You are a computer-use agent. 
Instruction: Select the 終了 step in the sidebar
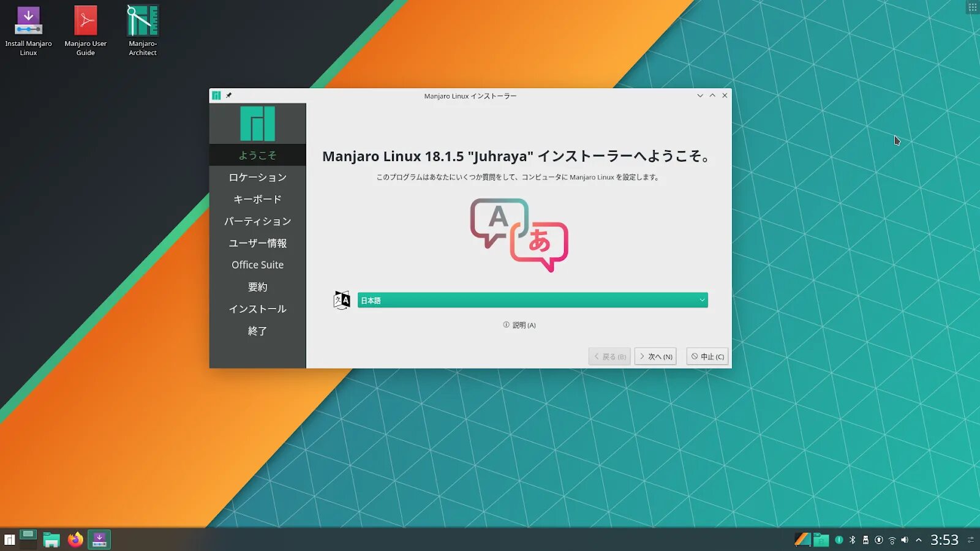coord(257,331)
